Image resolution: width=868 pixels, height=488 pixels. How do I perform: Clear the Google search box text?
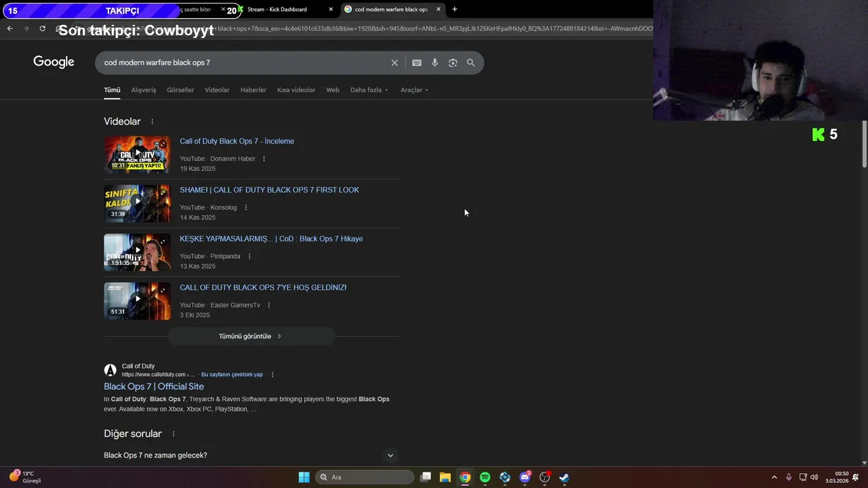[394, 62]
